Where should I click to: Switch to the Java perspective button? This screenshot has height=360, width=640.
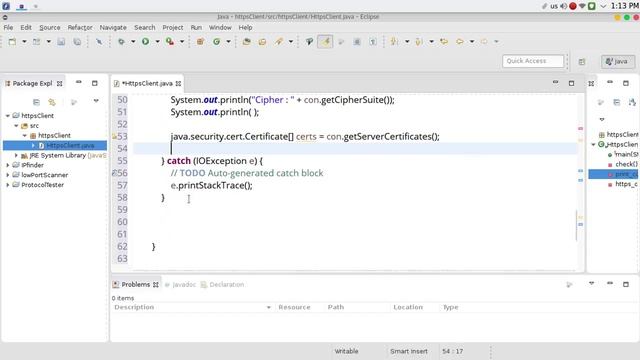[x=618, y=62]
